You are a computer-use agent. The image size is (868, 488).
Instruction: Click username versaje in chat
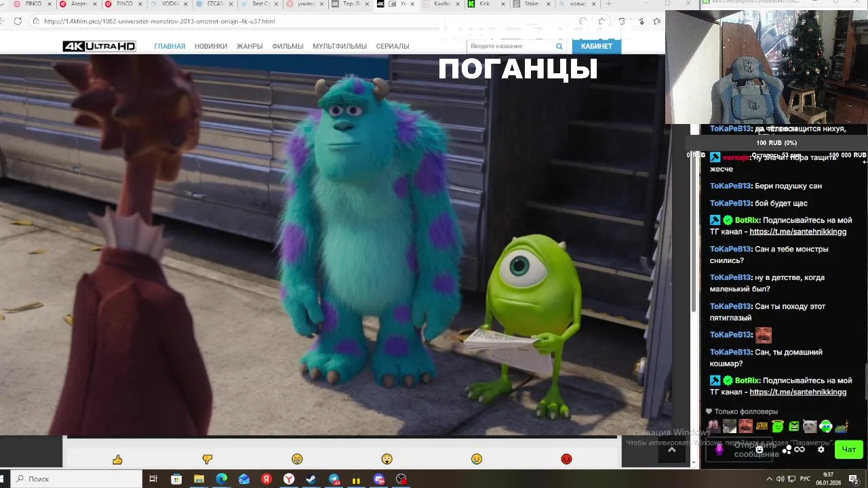tap(736, 157)
